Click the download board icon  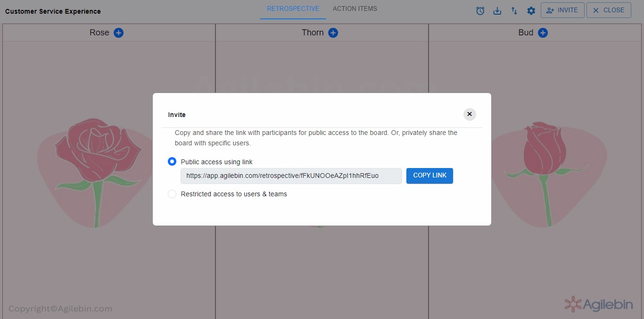click(497, 10)
